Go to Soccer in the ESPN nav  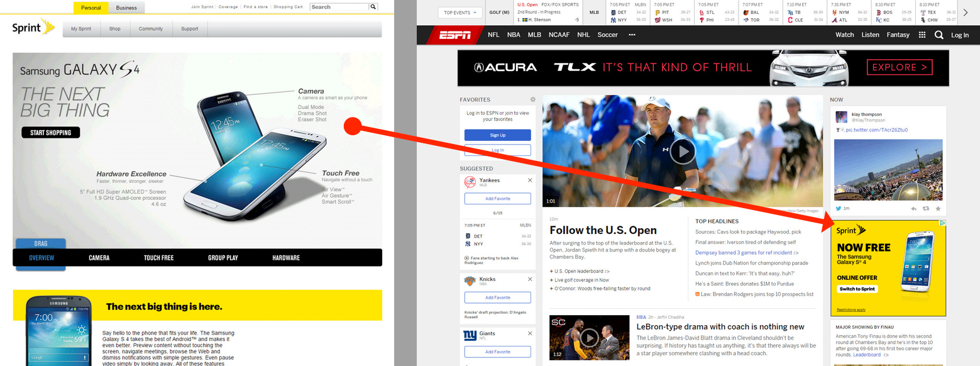coord(608,35)
